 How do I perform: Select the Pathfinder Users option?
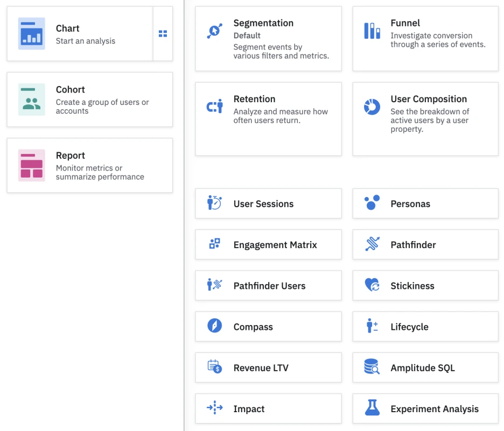(268, 286)
